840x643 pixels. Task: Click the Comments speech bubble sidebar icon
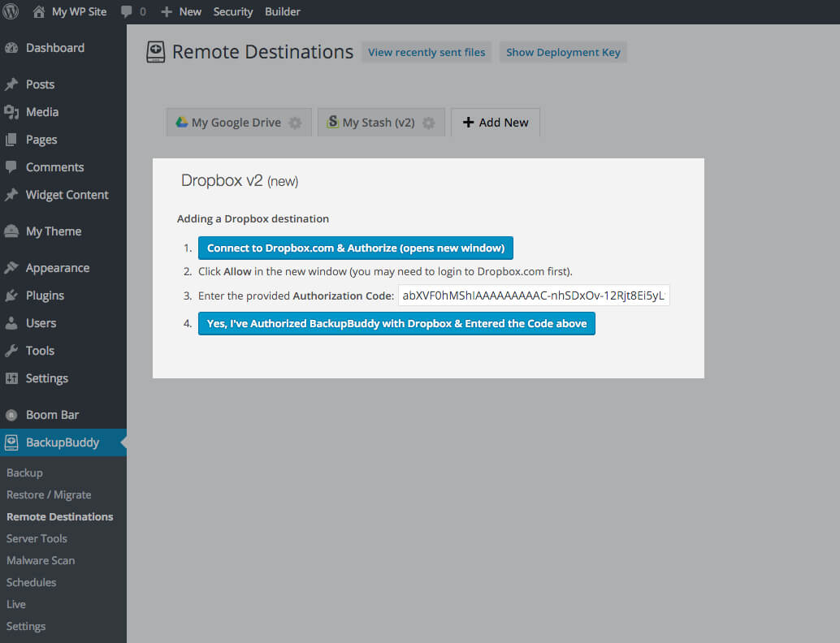(x=11, y=167)
